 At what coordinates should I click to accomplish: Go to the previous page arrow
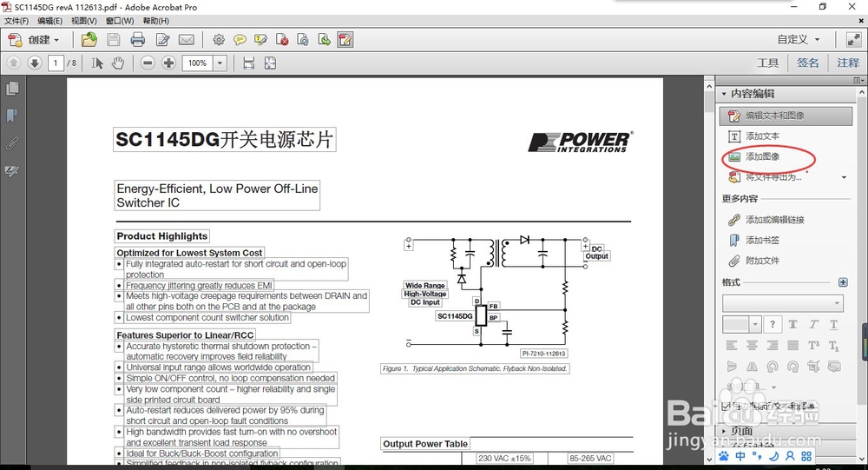[14, 63]
